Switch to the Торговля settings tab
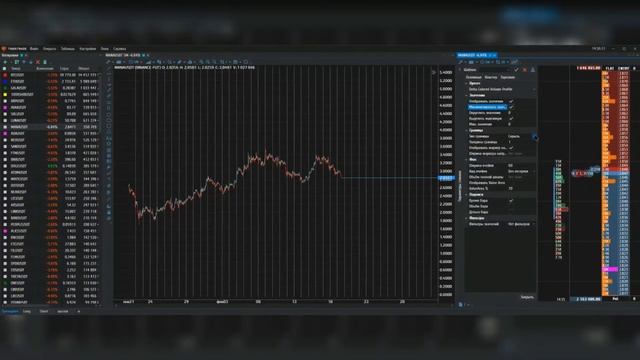Screen dimensions: 640x360 [x=507, y=77]
